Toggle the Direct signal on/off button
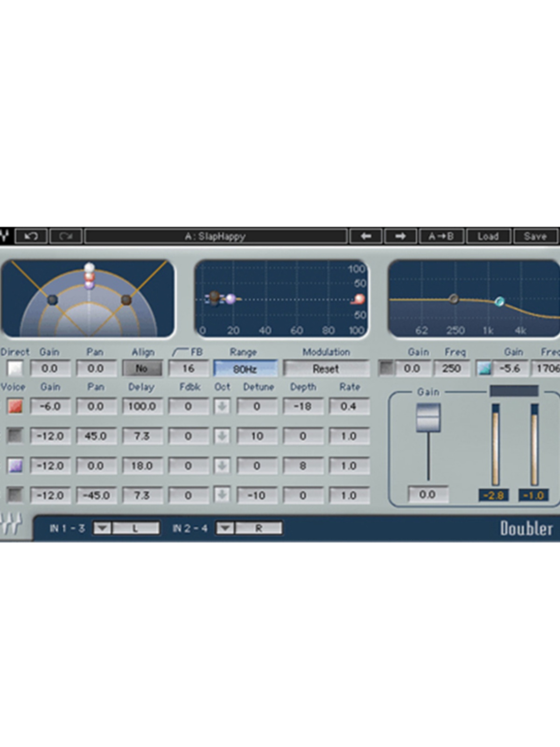 pos(15,369)
